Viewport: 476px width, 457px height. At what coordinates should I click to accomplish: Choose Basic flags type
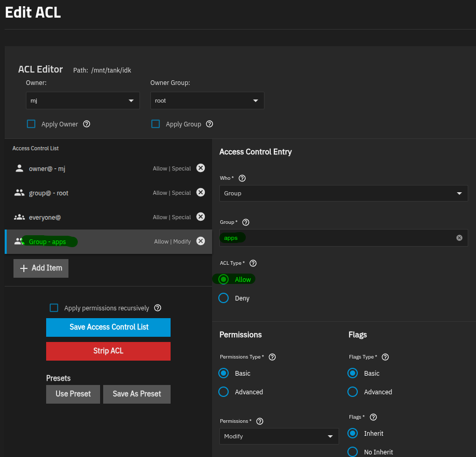[x=353, y=373]
